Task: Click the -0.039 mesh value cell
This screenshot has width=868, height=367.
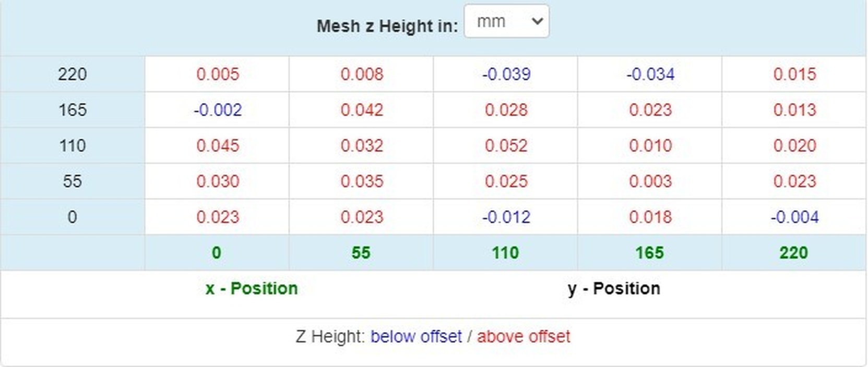Action: point(506,74)
